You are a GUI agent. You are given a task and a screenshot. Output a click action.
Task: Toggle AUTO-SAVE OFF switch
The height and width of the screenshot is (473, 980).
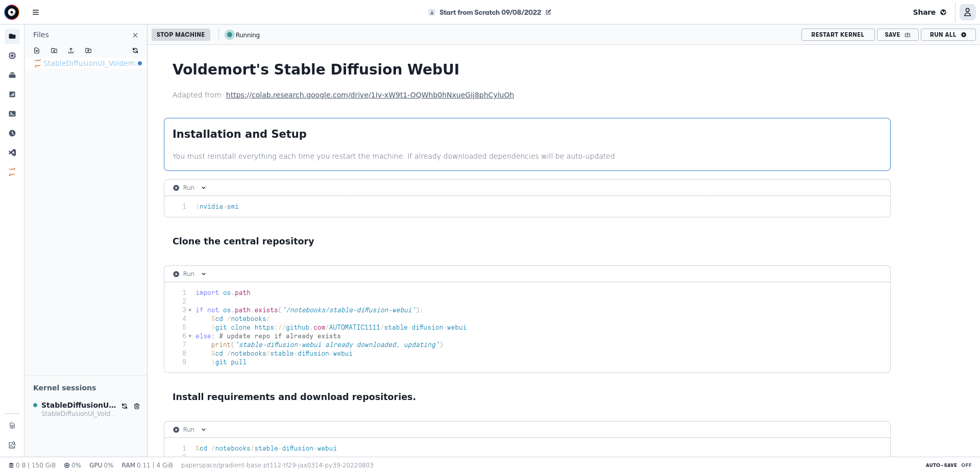[948, 465]
